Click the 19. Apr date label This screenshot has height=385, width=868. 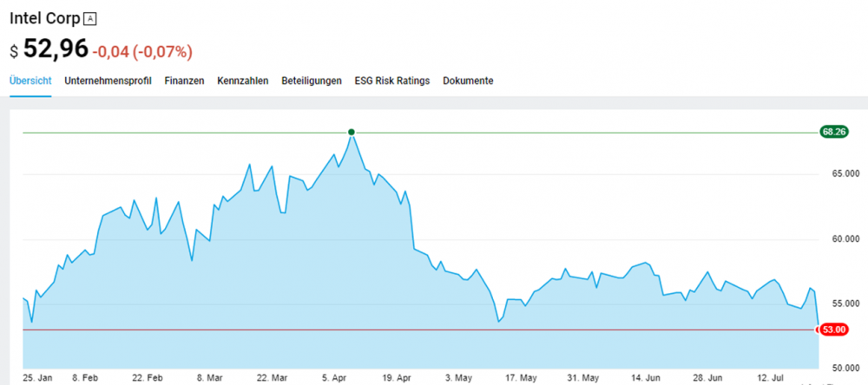(397, 379)
